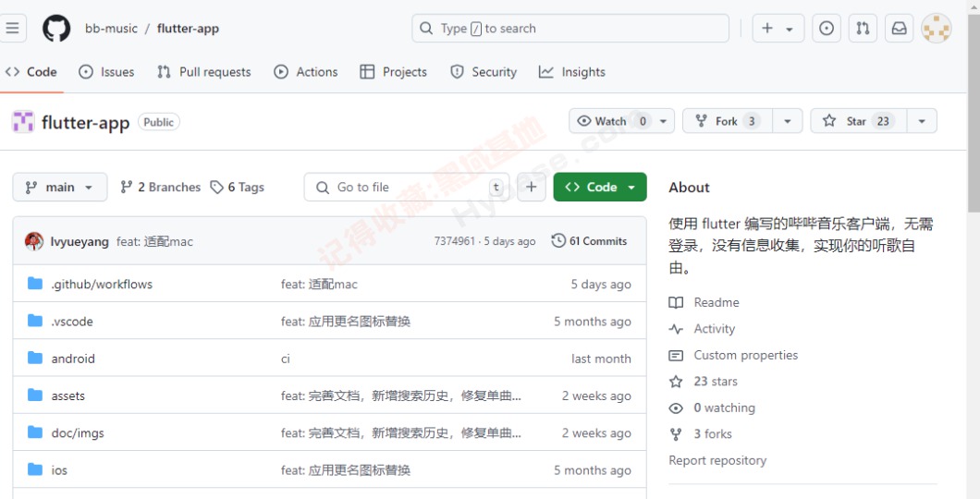Open the 'ci' commit message for android

pos(286,359)
